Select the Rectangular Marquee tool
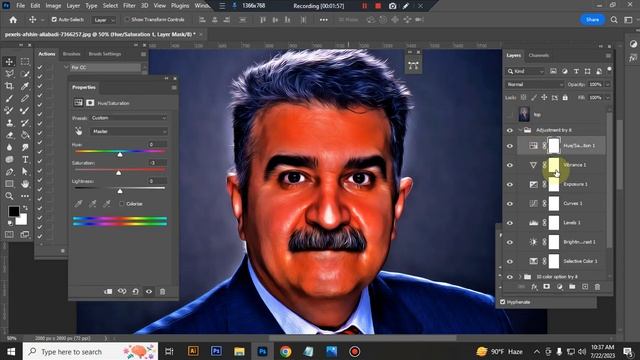 pyautogui.click(x=25, y=62)
